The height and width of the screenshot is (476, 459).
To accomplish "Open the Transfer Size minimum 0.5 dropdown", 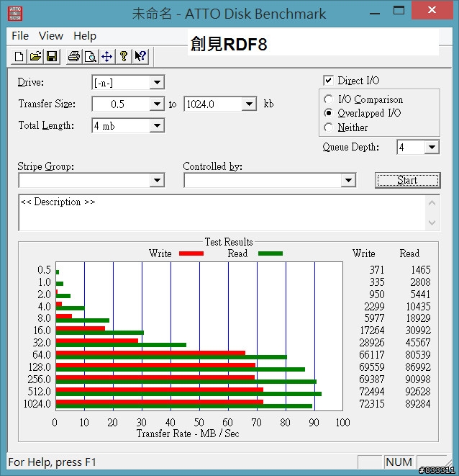I will click(157, 104).
